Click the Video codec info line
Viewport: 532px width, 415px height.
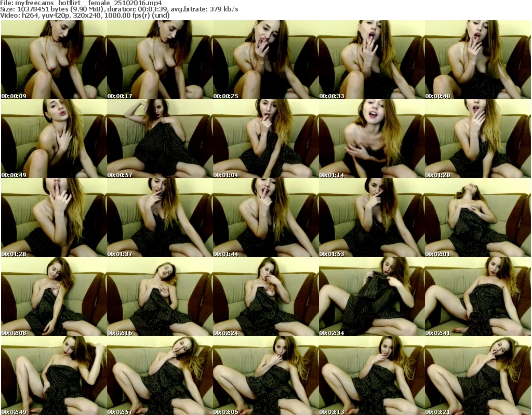tap(85, 15)
